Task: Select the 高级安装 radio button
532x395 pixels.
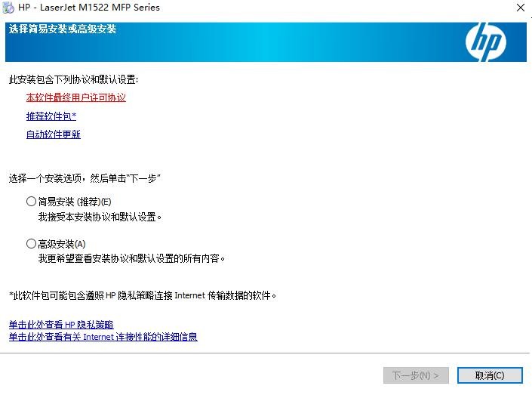Action: 31,243
